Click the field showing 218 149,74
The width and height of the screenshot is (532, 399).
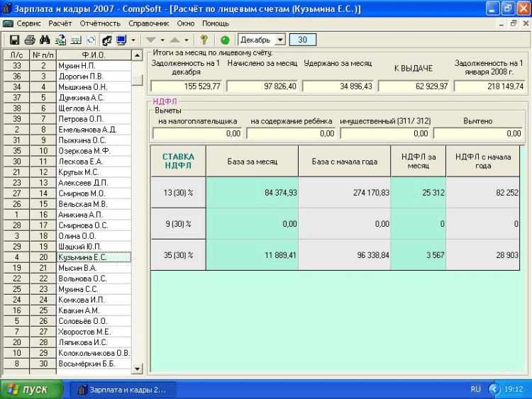(x=489, y=86)
